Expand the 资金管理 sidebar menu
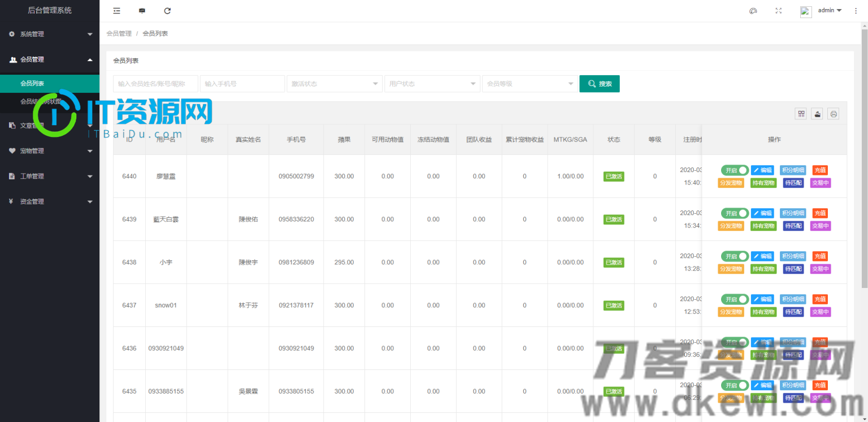The image size is (868, 422). coord(50,201)
